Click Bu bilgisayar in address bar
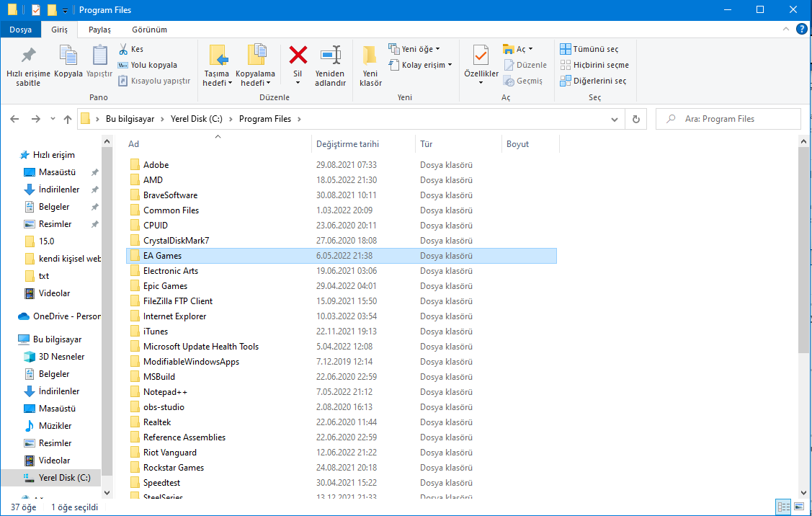 [x=130, y=119]
